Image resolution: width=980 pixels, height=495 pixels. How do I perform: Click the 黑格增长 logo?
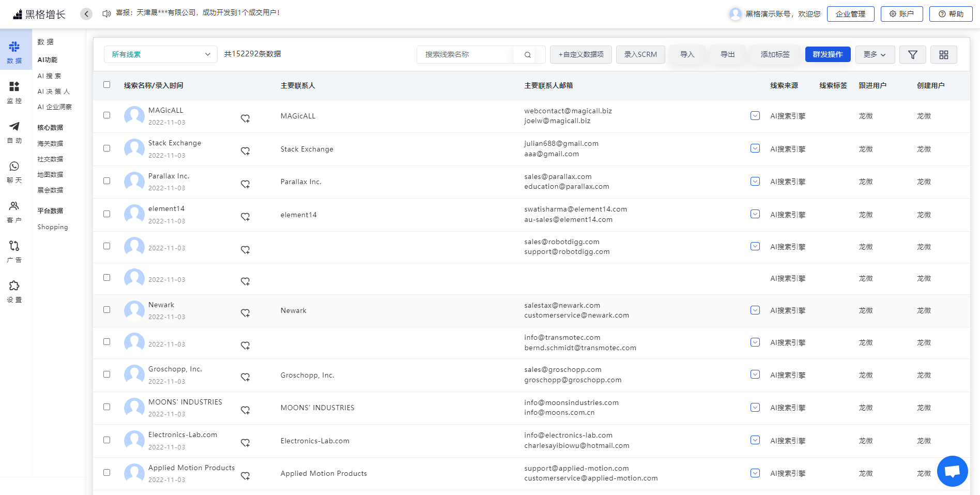[x=39, y=14]
